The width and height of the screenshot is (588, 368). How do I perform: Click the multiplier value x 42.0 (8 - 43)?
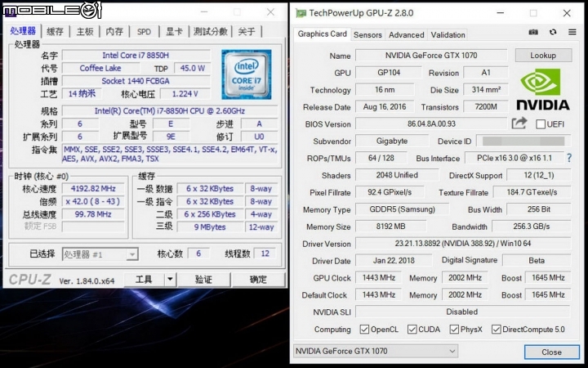coord(93,201)
